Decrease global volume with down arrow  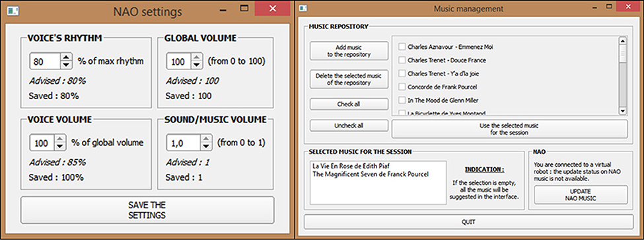point(197,65)
